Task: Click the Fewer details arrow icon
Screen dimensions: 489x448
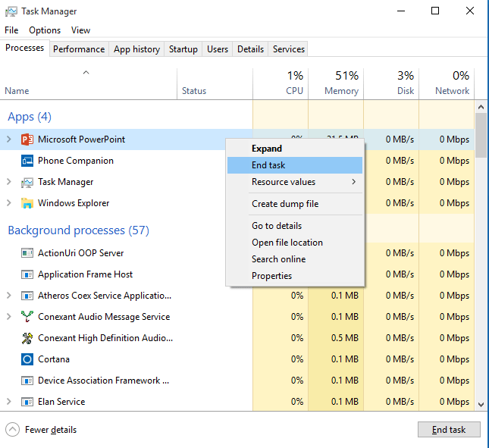Action: click(12, 430)
